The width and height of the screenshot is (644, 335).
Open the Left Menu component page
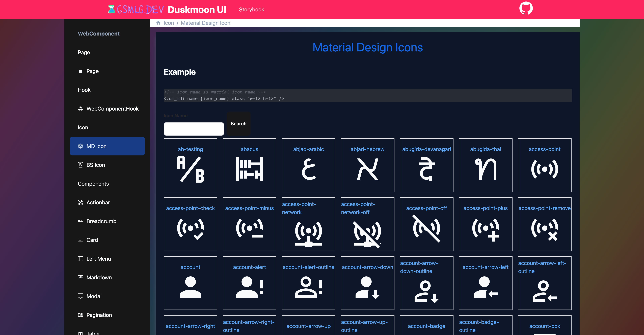[107, 259]
